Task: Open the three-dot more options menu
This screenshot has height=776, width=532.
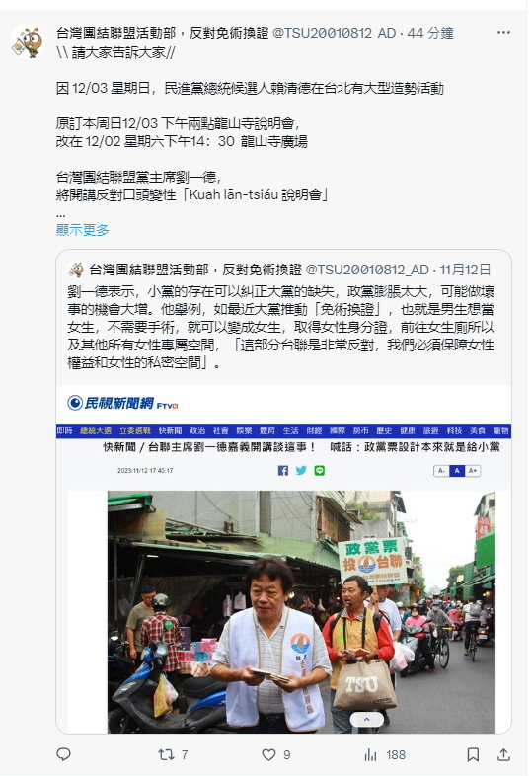Action: [503, 33]
